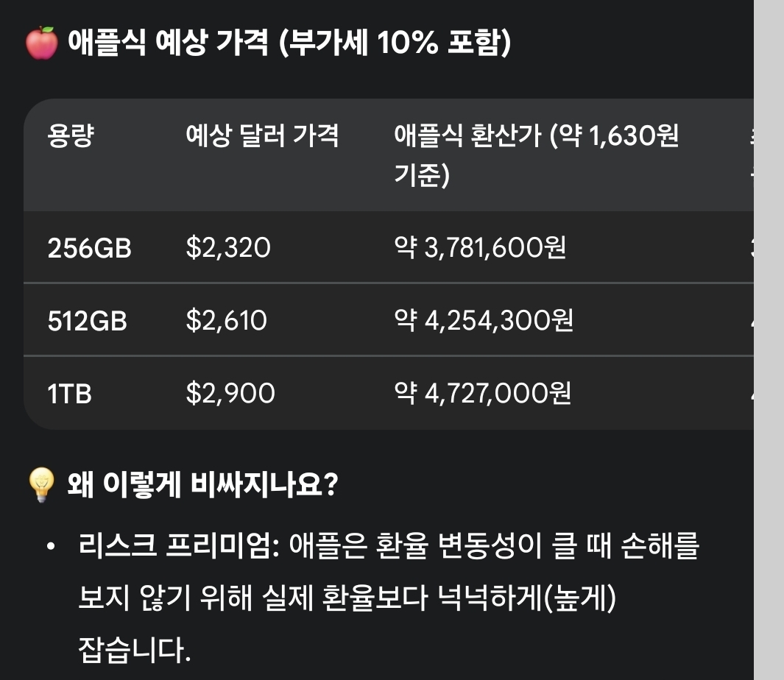784x680 pixels.
Task: Select the 256GB row label
Action: tap(89, 248)
